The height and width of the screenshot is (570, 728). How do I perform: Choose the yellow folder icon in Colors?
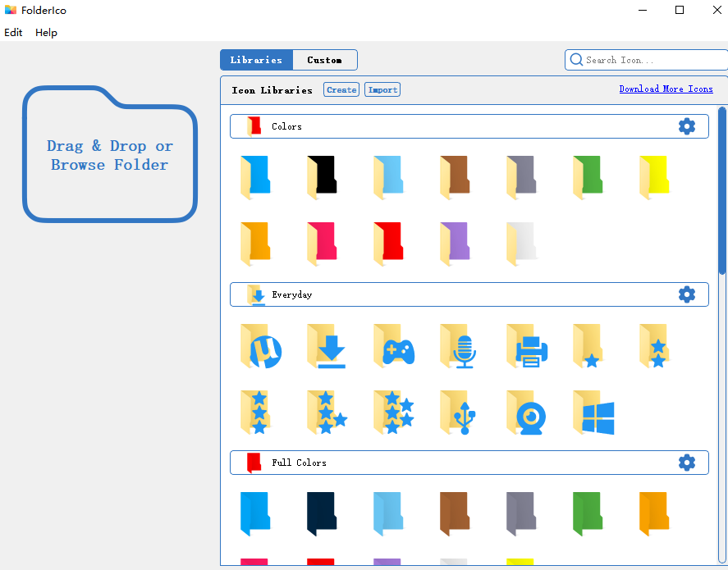pyautogui.click(x=654, y=178)
